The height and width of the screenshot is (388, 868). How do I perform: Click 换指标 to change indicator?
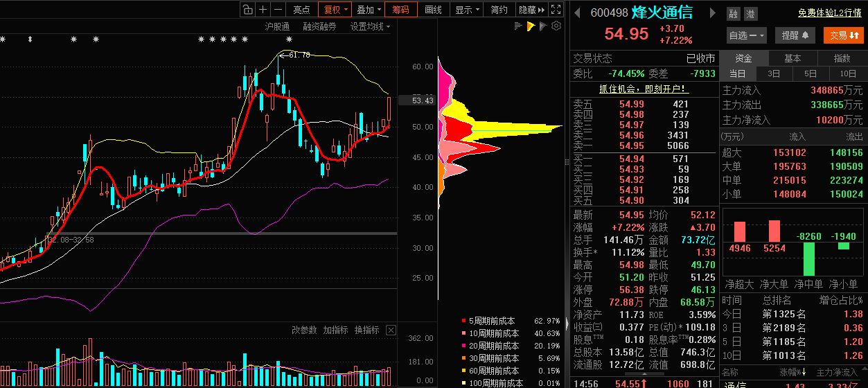[367, 330]
